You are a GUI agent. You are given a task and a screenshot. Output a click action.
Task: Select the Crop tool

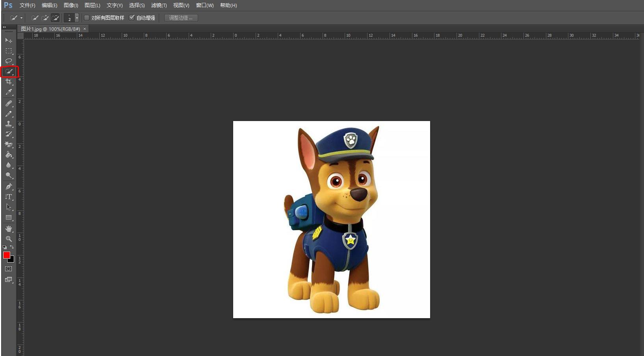[x=9, y=82]
